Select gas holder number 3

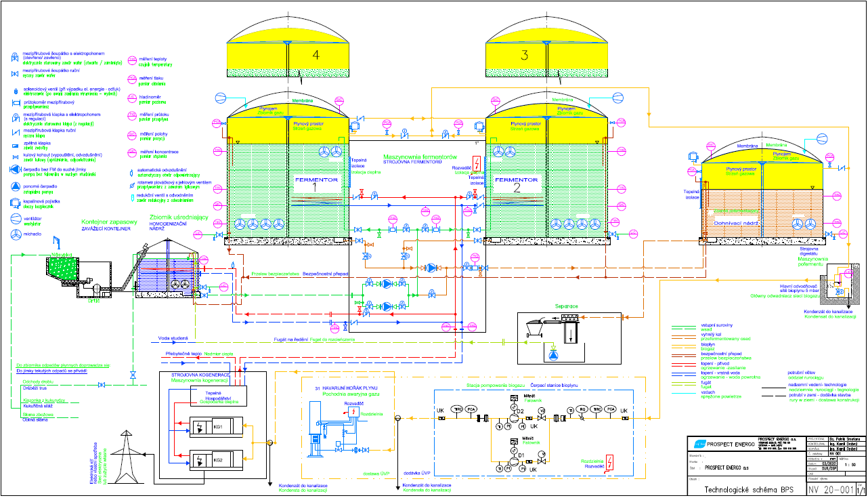523,55
